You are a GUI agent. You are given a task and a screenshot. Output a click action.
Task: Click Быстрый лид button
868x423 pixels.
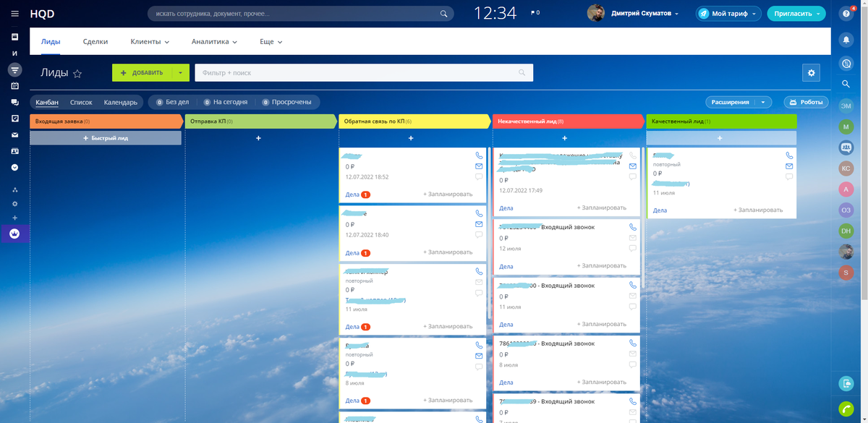(x=105, y=137)
